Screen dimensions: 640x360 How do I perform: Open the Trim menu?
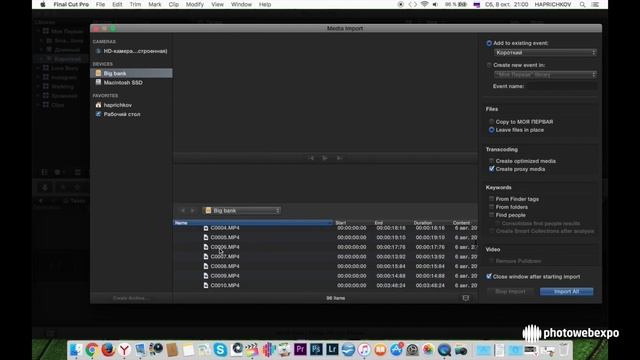tap(135, 4)
